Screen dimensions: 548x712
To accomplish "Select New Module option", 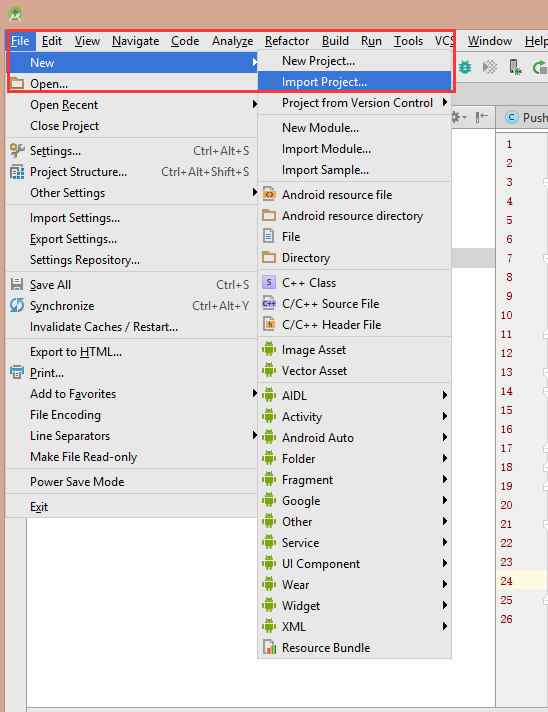I will click(x=355, y=128).
